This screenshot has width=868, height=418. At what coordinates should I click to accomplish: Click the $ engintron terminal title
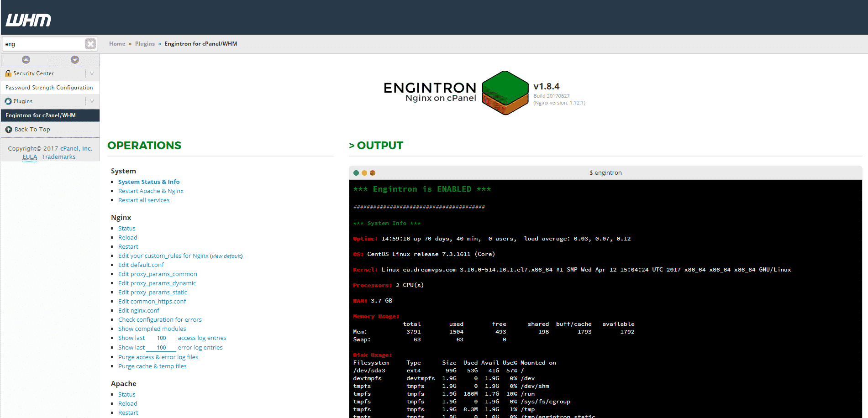pos(605,173)
